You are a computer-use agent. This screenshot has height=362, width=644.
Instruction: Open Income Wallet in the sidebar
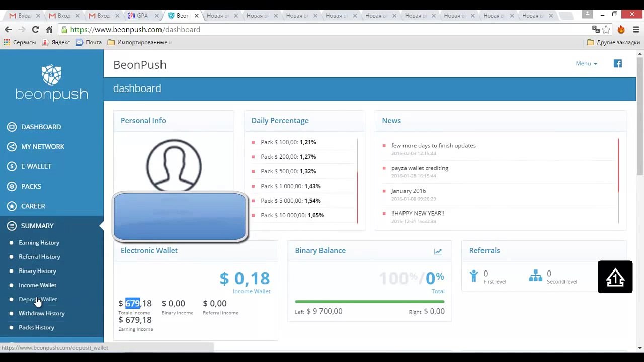(x=37, y=285)
